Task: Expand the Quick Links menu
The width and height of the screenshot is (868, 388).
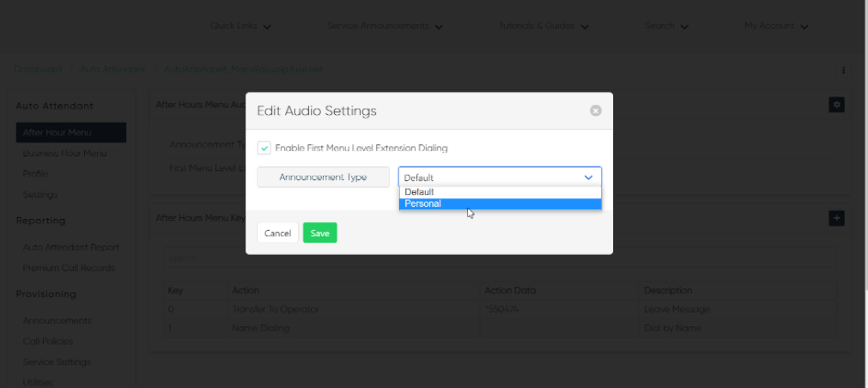Action: pos(240,26)
